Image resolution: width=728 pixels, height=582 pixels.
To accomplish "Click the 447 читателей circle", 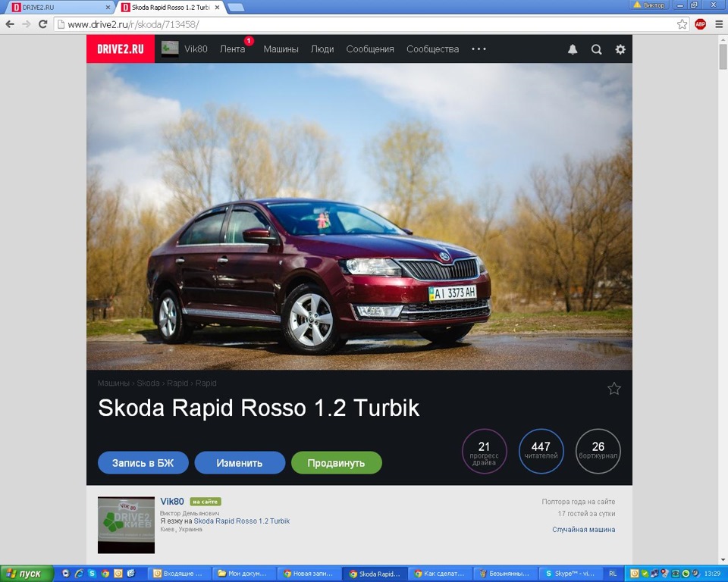I will (x=541, y=451).
